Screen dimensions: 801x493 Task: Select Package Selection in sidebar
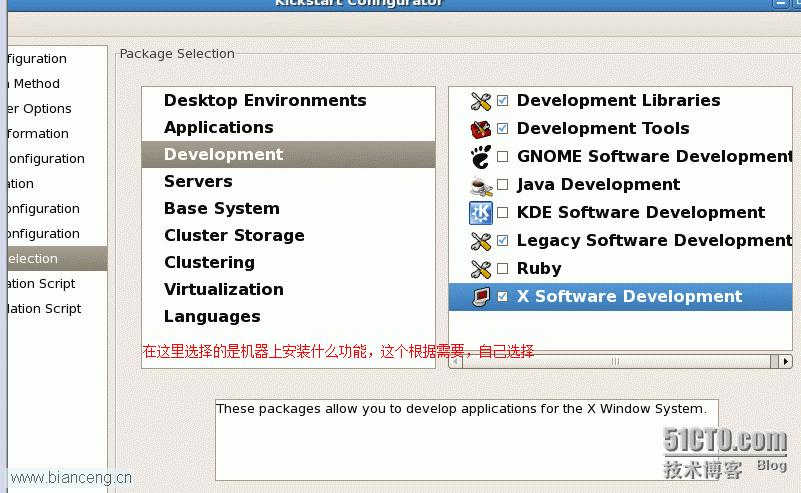(57, 259)
